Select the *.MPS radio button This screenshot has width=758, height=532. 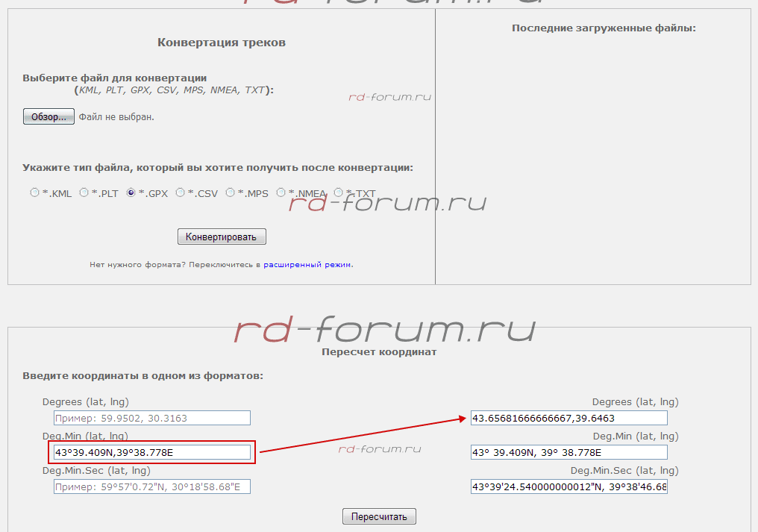pyautogui.click(x=231, y=193)
